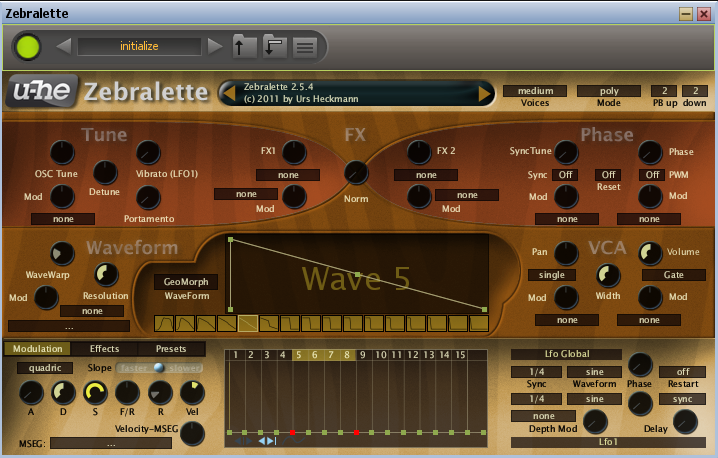The image size is (718, 458).
Task: Select the last (sixteenth) waveform thumbnail
Action: point(479,323)
